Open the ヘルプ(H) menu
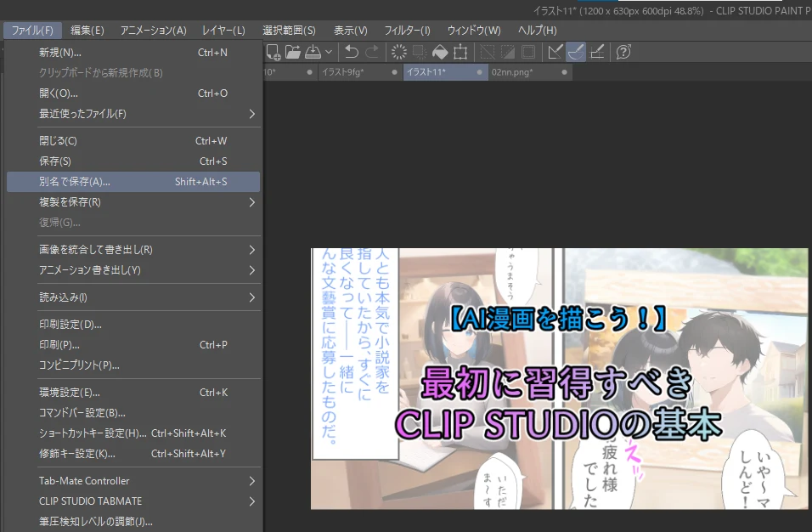This screenshot has height=532, width=812. click(537, 31)
